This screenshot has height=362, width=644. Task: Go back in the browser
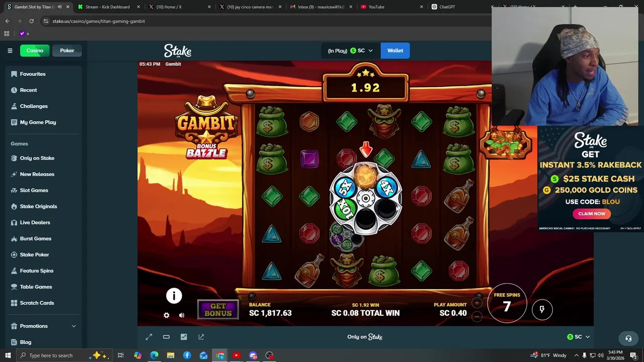tap(7, 21)
